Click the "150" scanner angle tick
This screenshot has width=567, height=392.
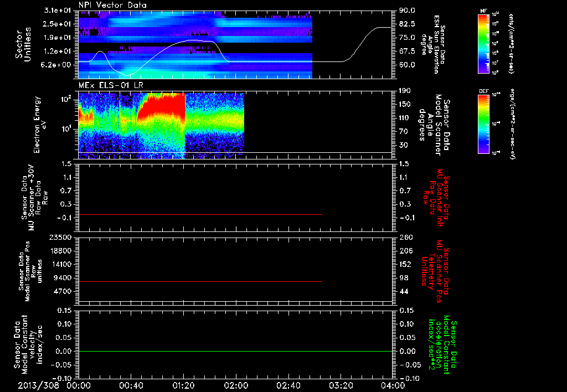click(405, 104)
